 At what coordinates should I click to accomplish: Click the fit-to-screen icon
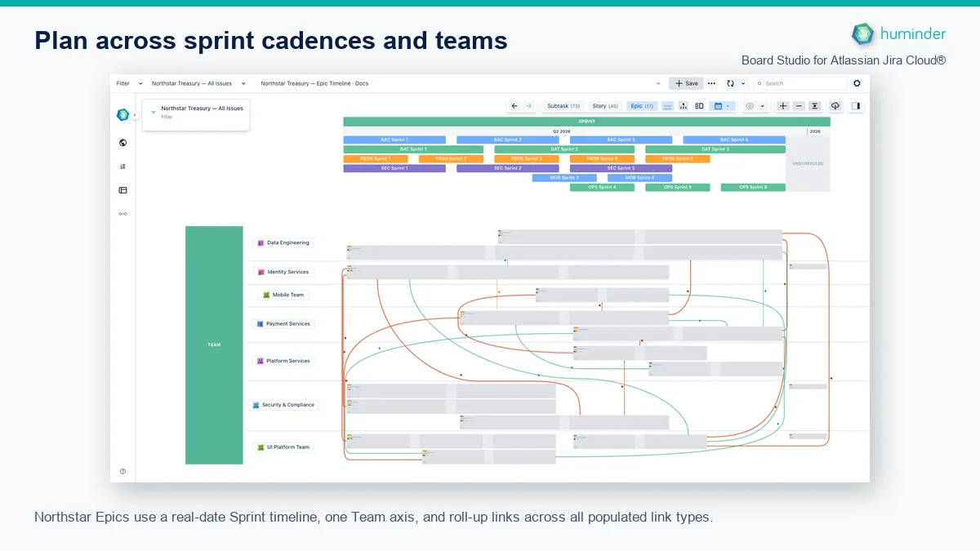pos(815,106)
